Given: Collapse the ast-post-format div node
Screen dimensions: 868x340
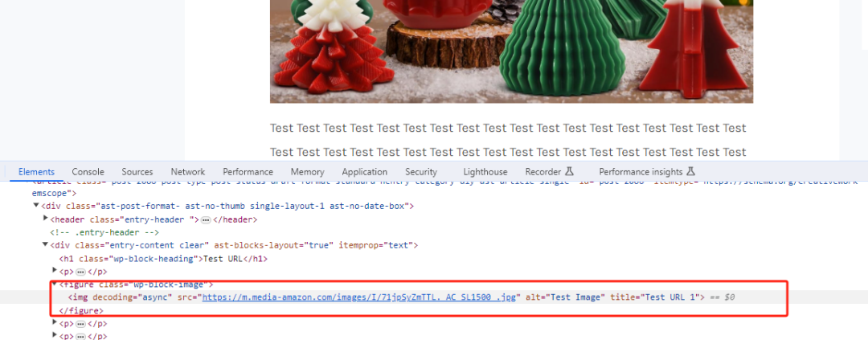Looking at the screenshot, I should [x=36, y=206].
